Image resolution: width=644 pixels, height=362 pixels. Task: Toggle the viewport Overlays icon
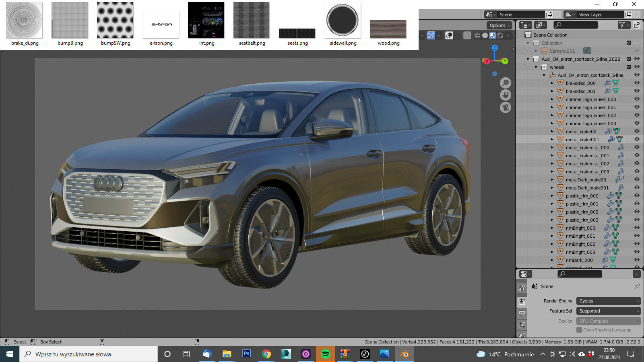click(449, 35)
